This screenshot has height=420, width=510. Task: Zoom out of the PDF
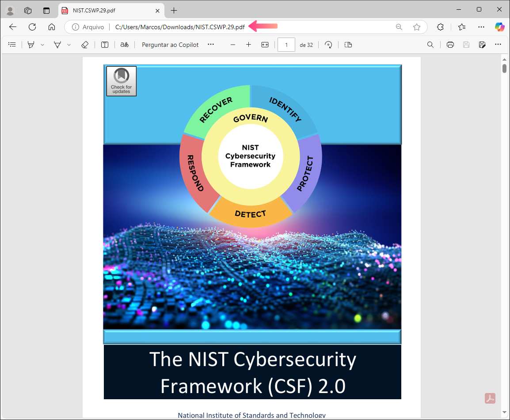pos(233,45)
